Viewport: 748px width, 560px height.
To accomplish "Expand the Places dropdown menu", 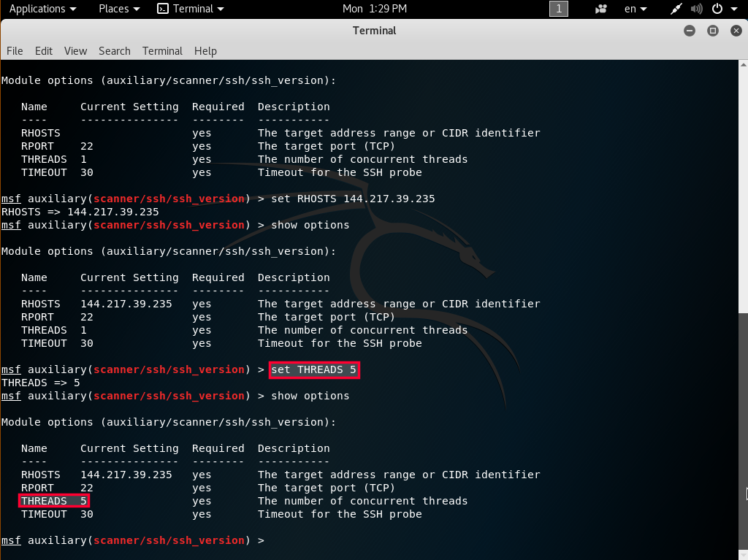I will pos(120,9).
